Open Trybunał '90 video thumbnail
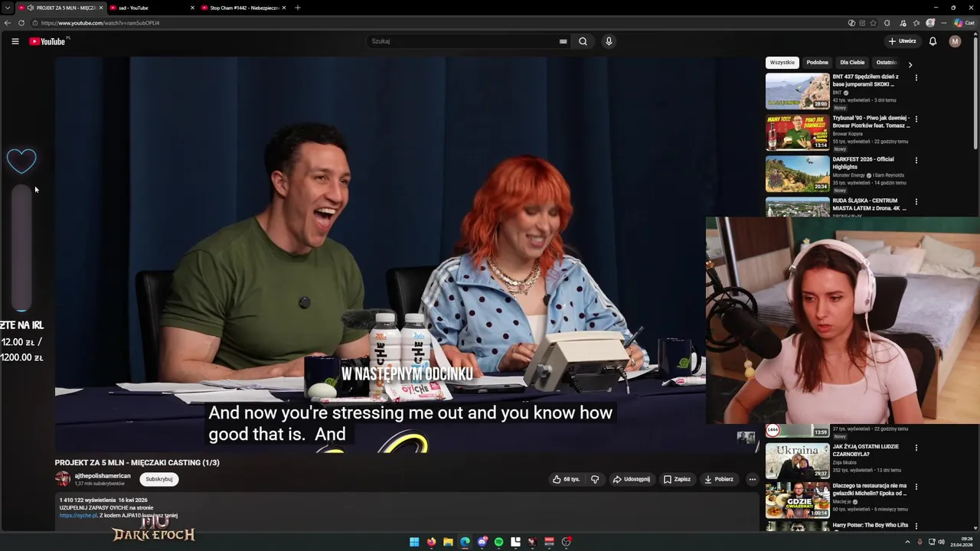 click(797, 132)
